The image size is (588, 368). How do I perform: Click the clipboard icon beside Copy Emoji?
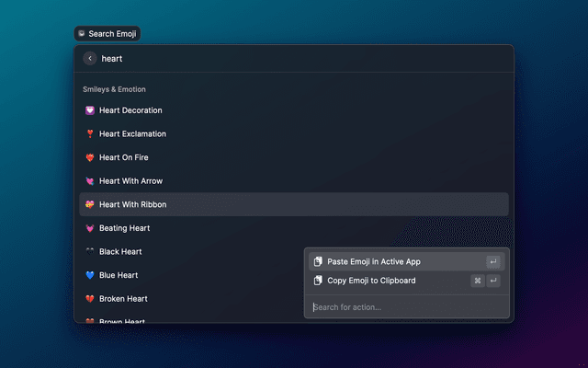(x=318, y=281)
